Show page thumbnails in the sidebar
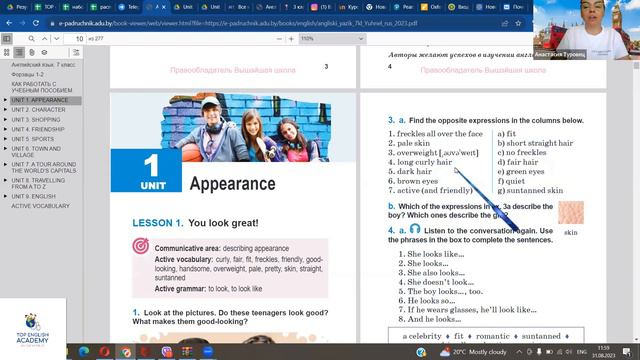The height and width of the screenshot is (360, 640). point(7,52)
